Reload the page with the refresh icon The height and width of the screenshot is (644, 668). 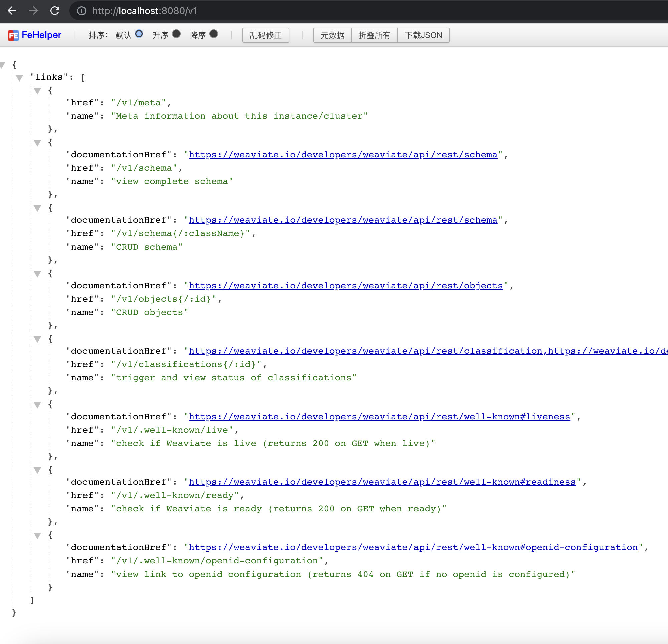pyautogui.click(x=55, y=11)
